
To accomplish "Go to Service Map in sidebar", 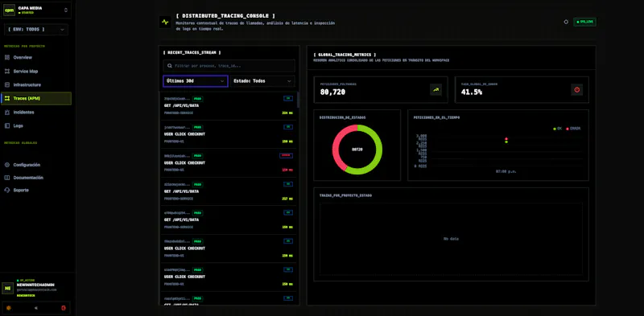I will coord(36,71).
